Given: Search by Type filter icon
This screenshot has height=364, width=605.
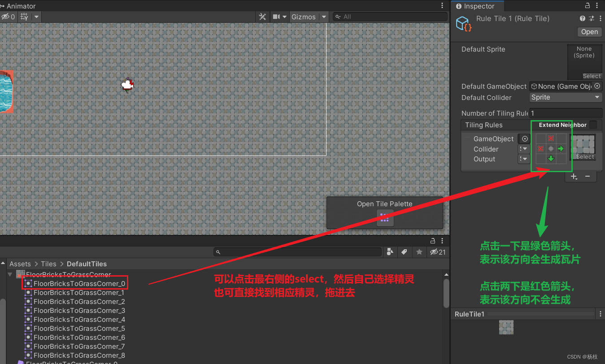Looking at the screenshot, I should pos(391,252).
